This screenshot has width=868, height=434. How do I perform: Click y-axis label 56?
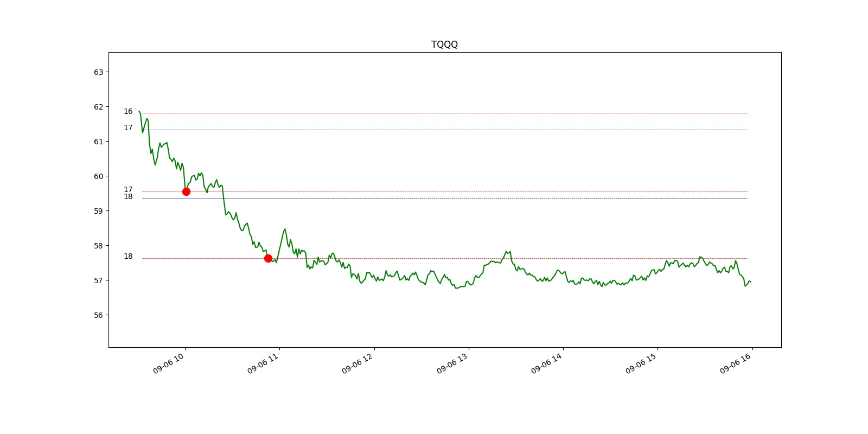click(98, 315)
